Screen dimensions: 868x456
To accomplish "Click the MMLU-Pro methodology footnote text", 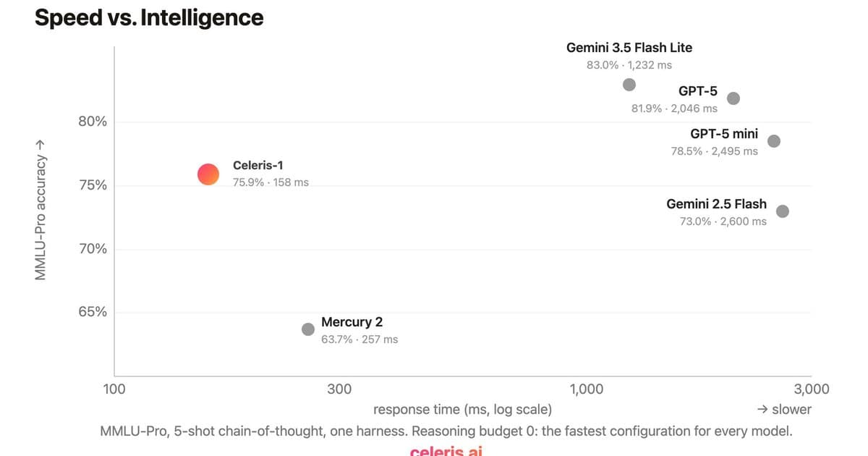I will coord(446,431).
